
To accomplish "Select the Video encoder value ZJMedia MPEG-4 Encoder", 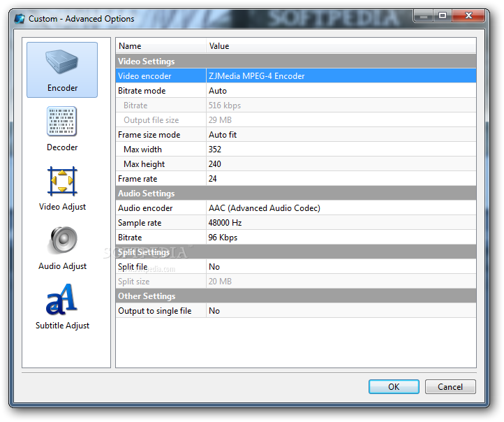I will (x=341, y=76).
